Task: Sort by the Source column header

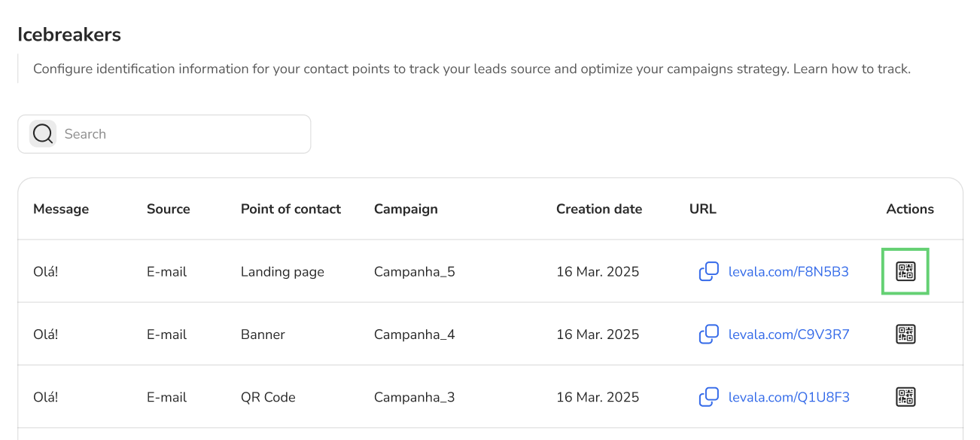Action: 168,209
